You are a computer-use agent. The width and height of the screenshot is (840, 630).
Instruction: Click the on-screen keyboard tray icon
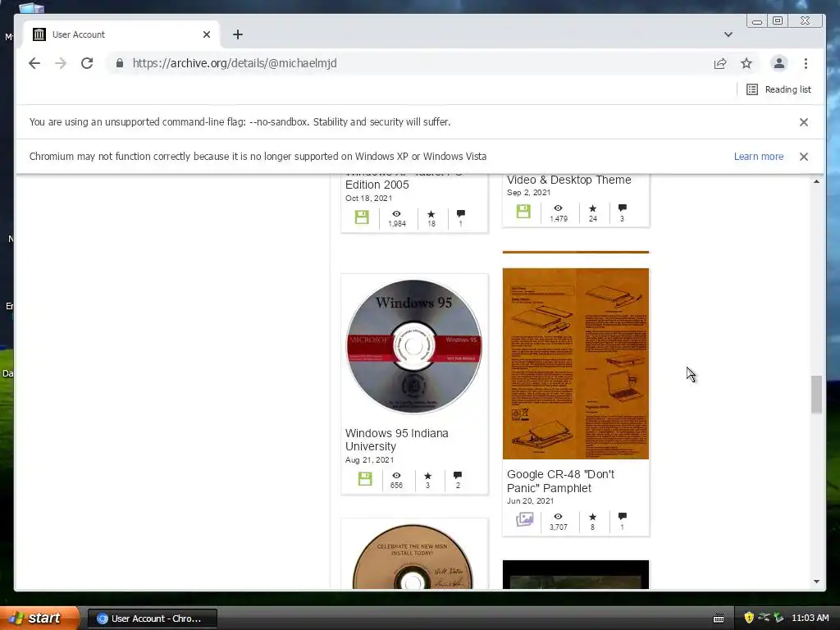[x=719, y=619]
